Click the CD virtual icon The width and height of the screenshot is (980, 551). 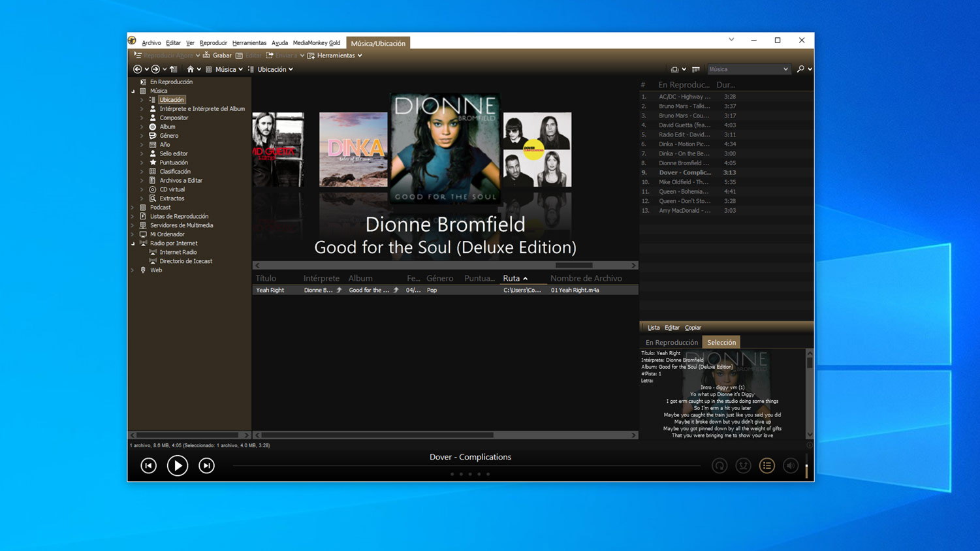coord(153,189)
